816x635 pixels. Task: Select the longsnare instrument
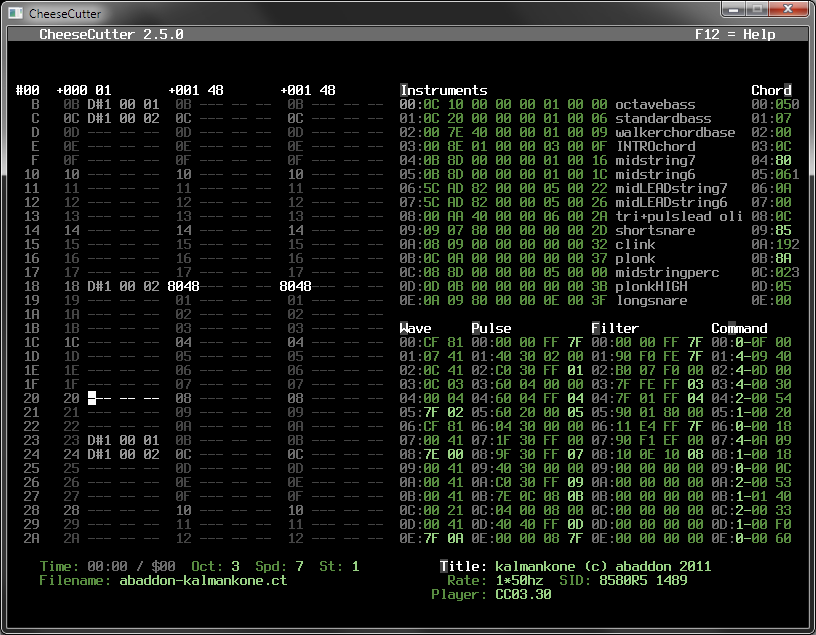(x=543, y=301)
